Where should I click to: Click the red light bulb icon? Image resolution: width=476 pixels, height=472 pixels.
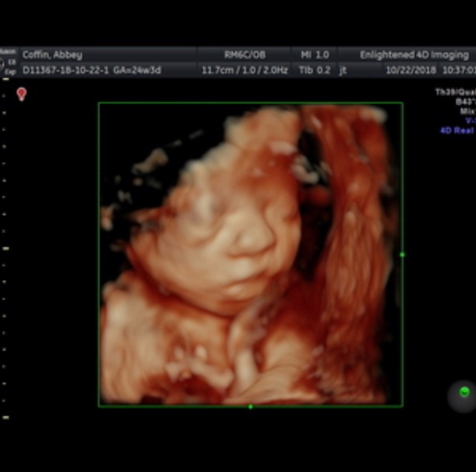(22, 95)
